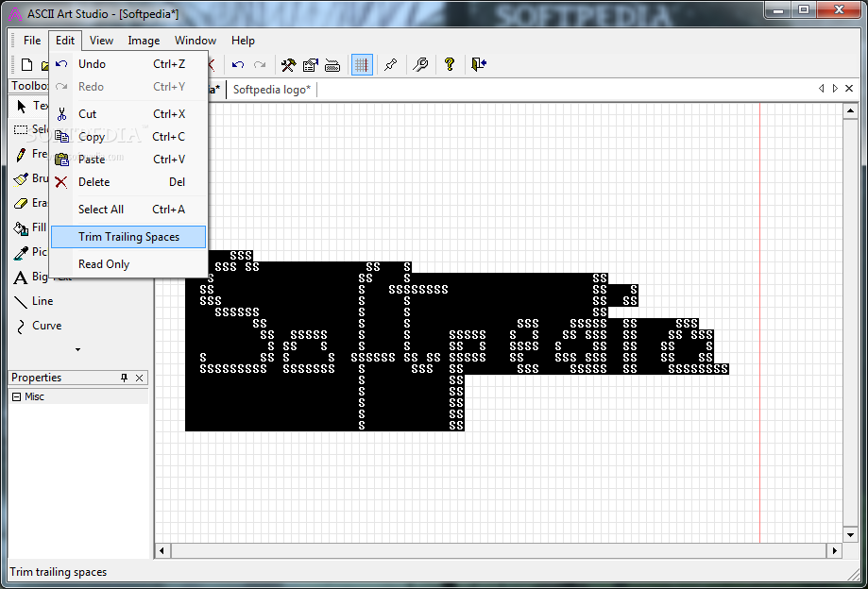Toggle the grid display toolbar button

point(362,65)
